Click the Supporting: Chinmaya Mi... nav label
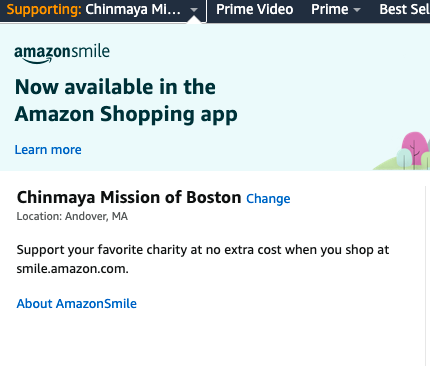This screenshot has height=366, width=430. (94, 9)
